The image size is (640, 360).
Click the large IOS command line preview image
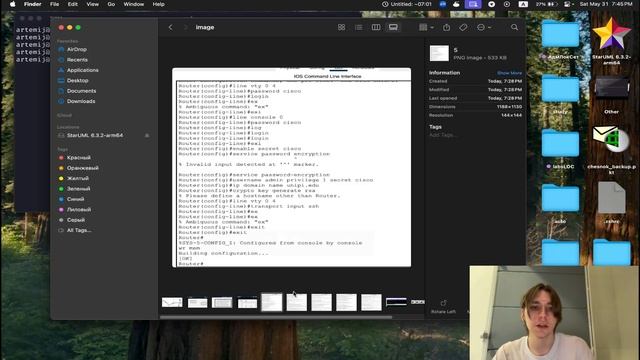291,167
